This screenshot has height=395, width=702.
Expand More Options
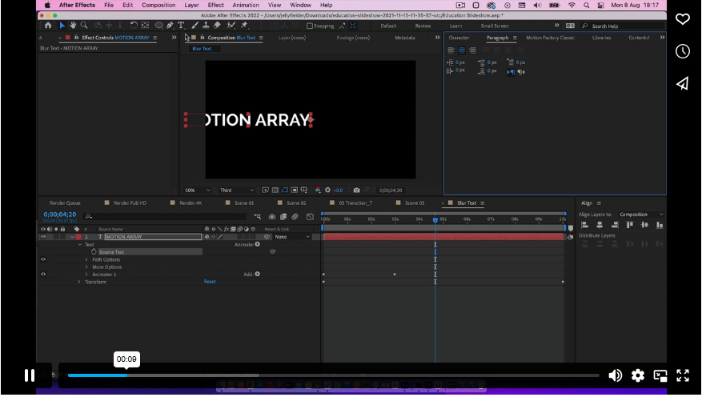[x=87, y=267]
